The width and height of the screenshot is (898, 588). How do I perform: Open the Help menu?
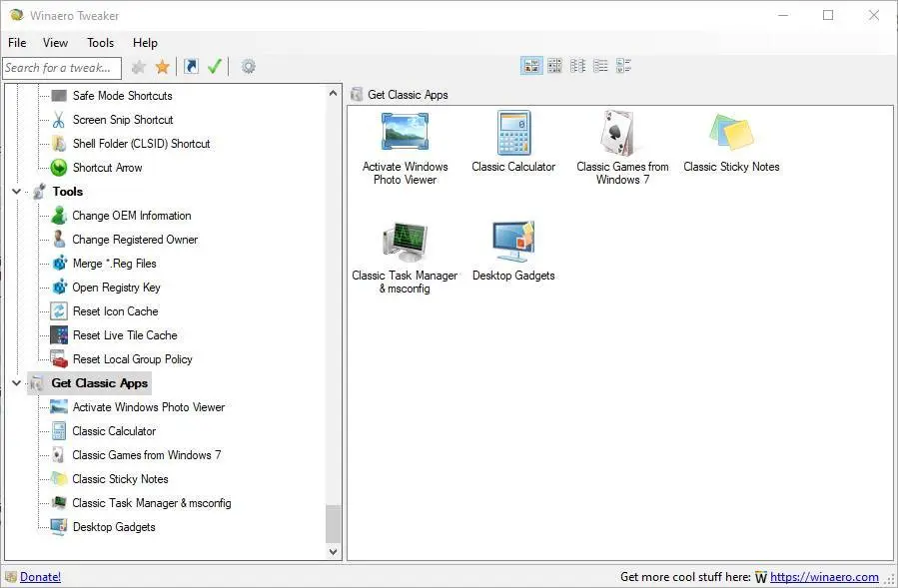pyautogui.click(x=145, y=43)
